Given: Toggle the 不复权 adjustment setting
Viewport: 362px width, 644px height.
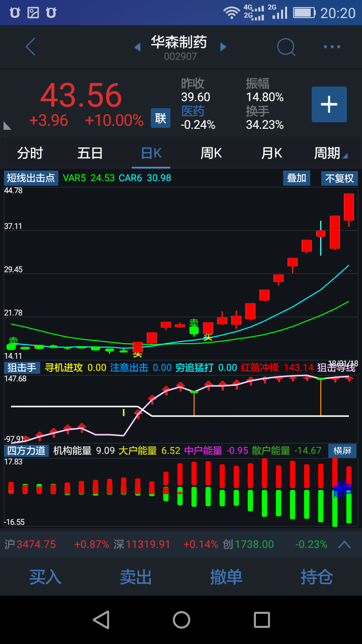Looking at the screenshot, I should 339,178.
